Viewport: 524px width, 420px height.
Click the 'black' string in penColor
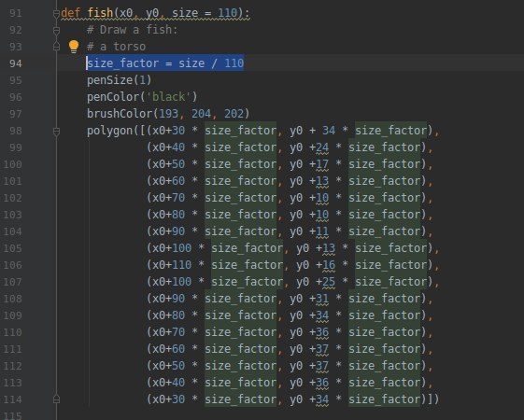(x=169, y=97)
